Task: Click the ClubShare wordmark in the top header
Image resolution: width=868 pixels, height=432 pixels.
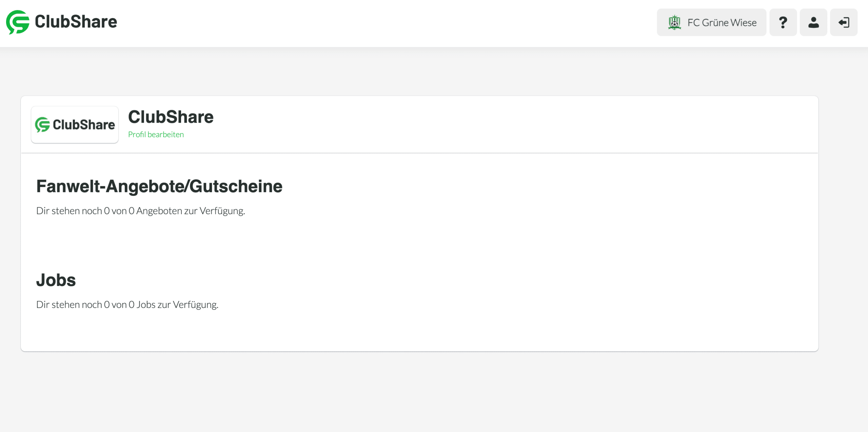Action: point(76,22)
